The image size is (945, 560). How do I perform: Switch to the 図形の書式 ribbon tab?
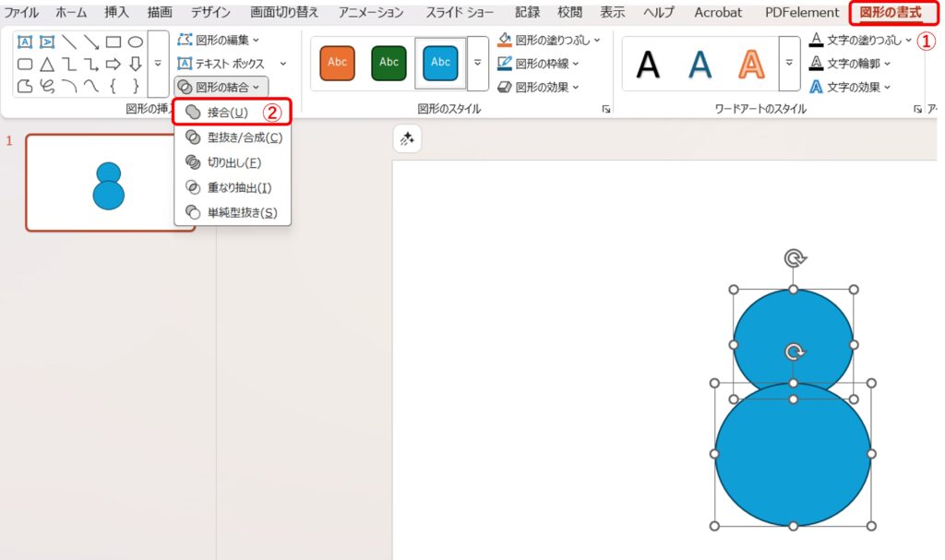[x=890, y=13]
